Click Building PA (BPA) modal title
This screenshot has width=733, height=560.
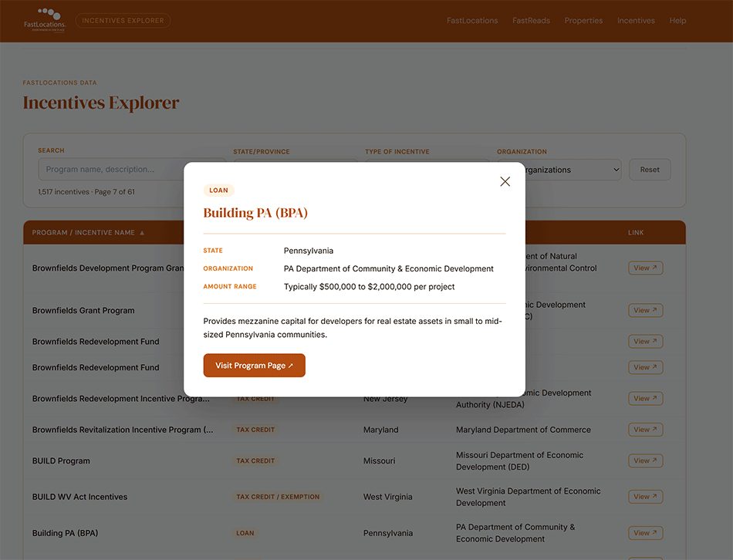click(255, 213)
